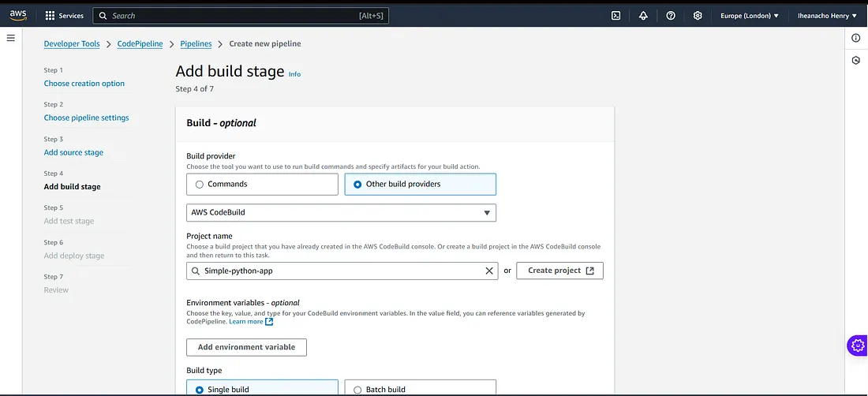Open console settings gear in top bar
The image size is (868, 396).
coord(698,16)
